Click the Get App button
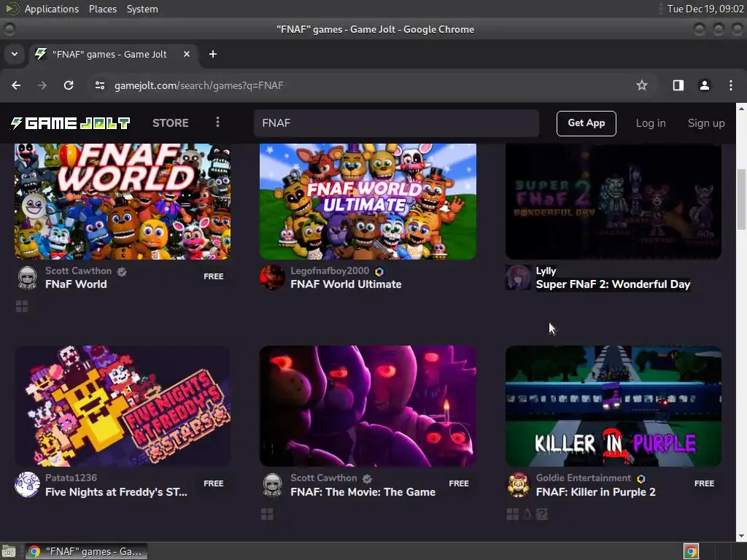747x560 pixels. pos(586,123)
